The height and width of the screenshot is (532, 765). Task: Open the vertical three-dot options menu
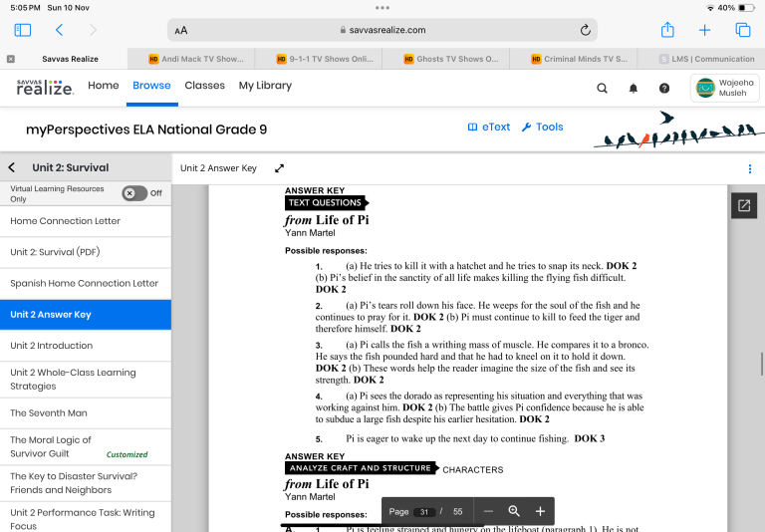tap(749, 168)
